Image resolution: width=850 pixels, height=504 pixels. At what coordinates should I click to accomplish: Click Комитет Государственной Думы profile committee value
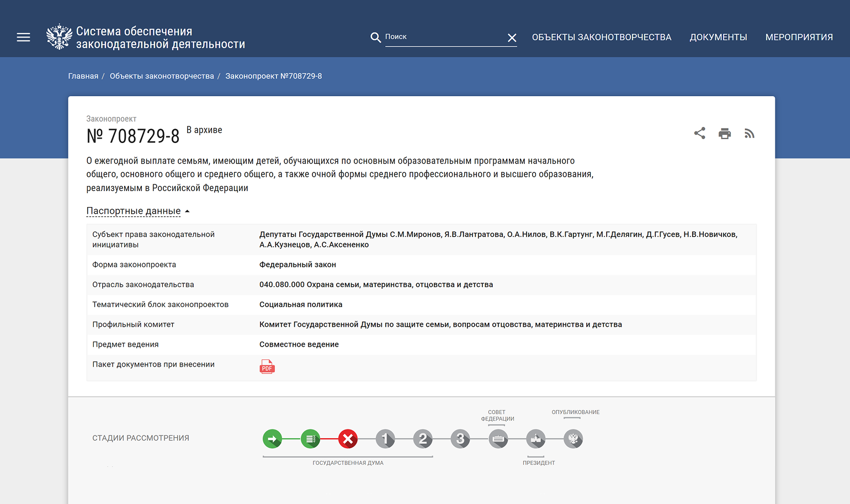(x=440, y=324)
